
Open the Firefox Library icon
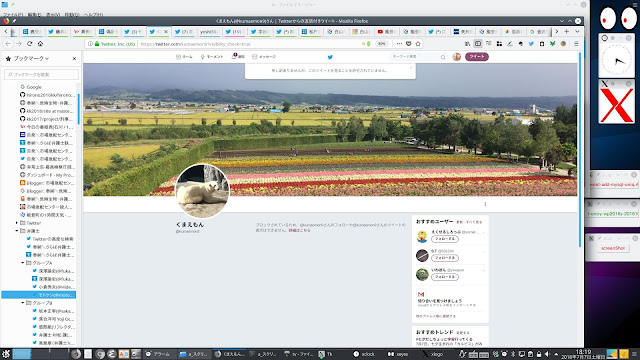[x=467, y=44]
